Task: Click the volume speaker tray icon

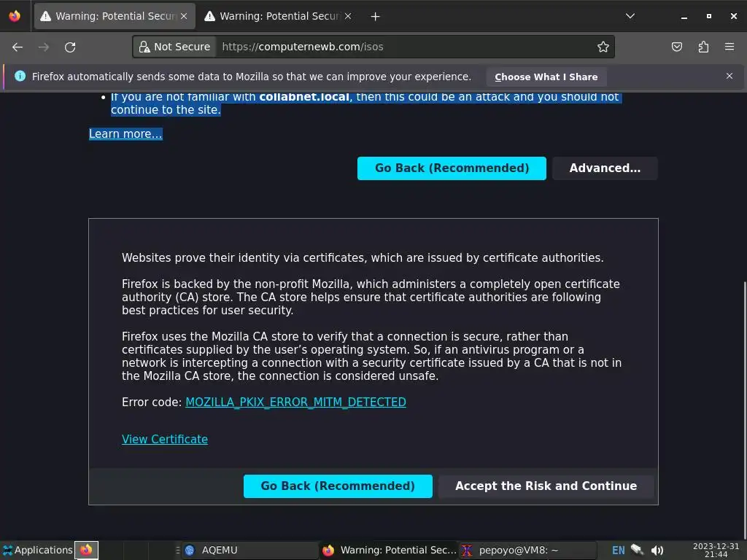Action: coord(657,551)
